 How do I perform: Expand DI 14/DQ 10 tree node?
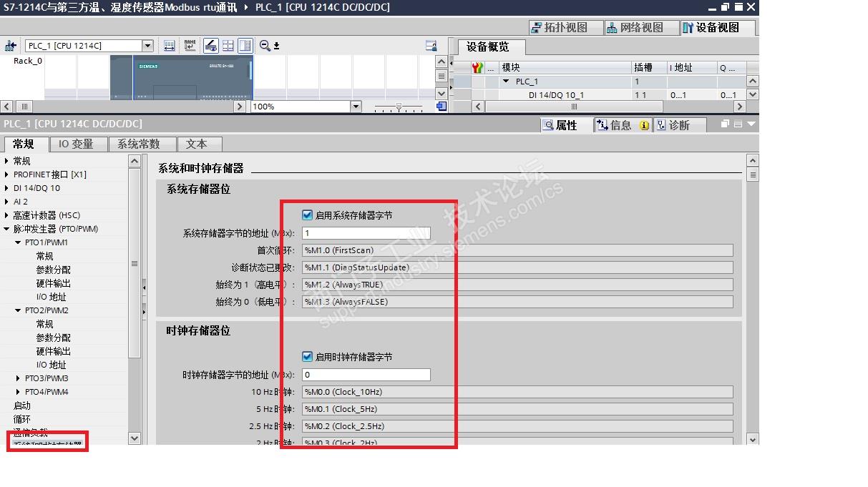[7, 188]
